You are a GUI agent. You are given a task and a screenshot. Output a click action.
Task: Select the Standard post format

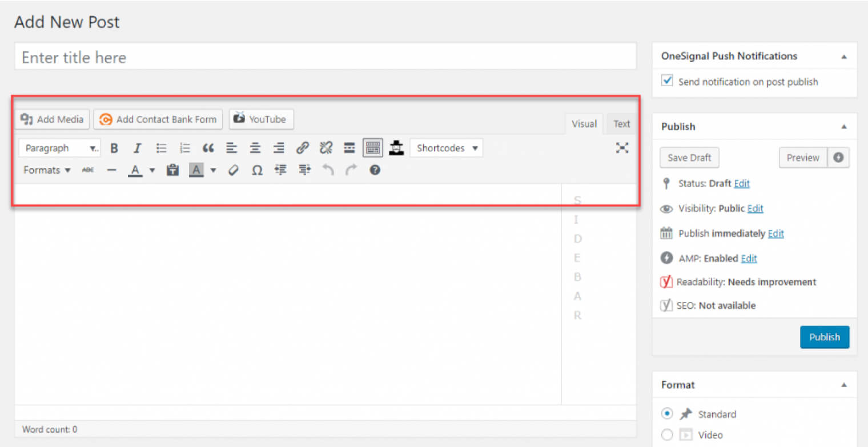667,414
